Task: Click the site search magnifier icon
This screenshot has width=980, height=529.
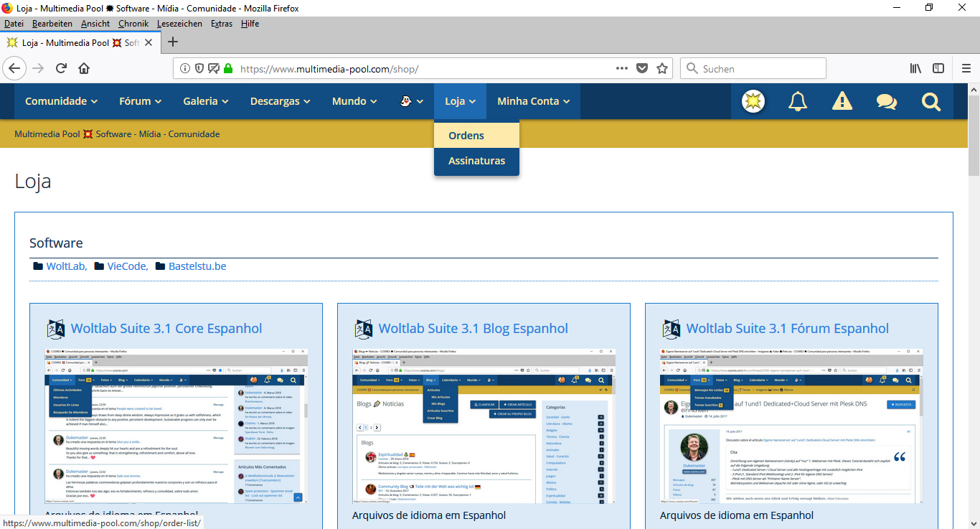Action: (930, 102)
